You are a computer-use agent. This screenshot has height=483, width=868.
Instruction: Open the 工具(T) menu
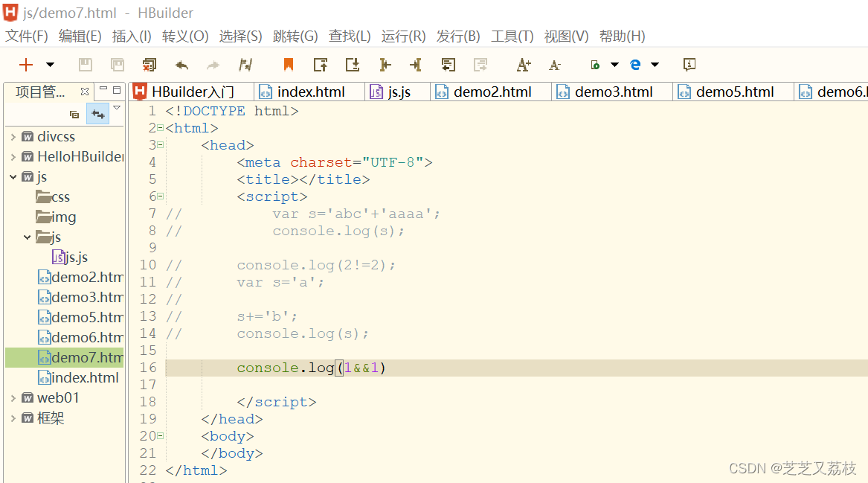coord(512,36)
